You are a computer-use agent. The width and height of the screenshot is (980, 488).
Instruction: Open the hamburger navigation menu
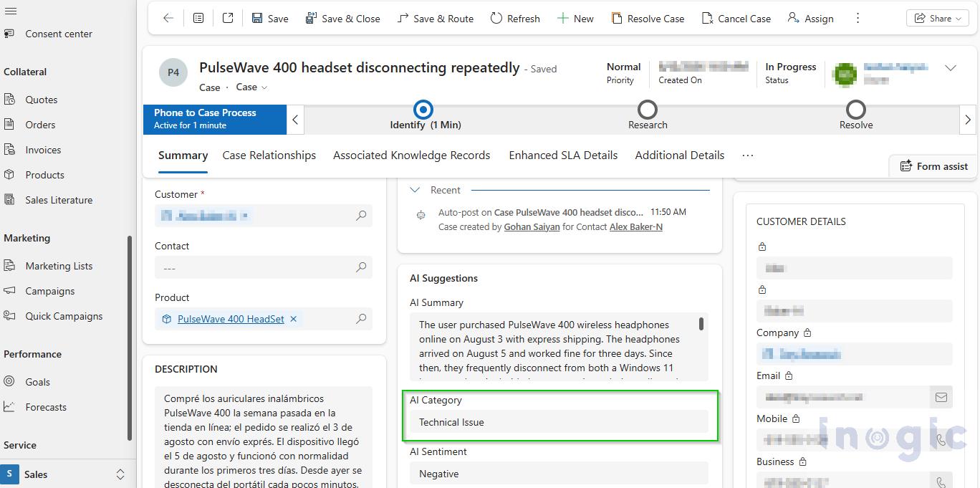(10, 11)
